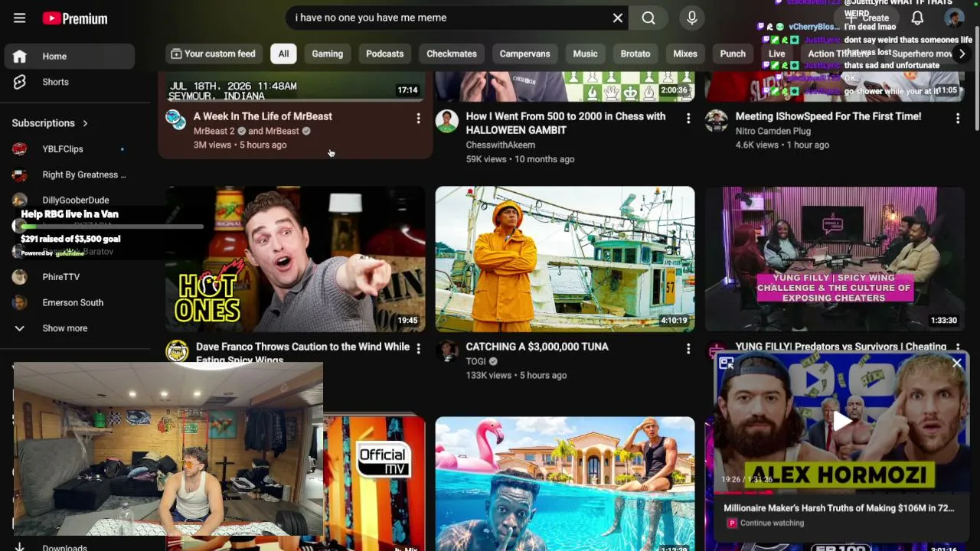The height and width of the screenshot is (551, 980).
Task: Open the Official MV thumbnail
Action: (374, 484)
